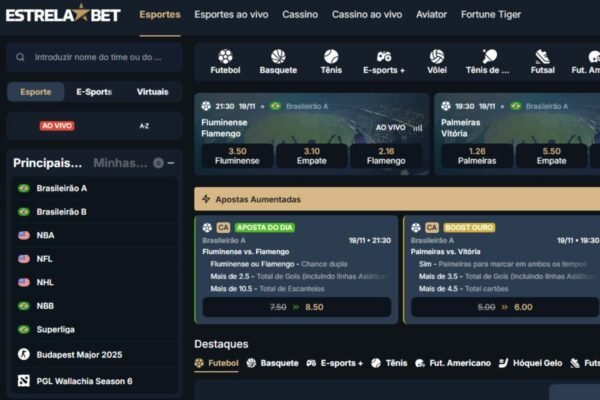
Task: Click USA flag beside NFL
Action: 24,259
